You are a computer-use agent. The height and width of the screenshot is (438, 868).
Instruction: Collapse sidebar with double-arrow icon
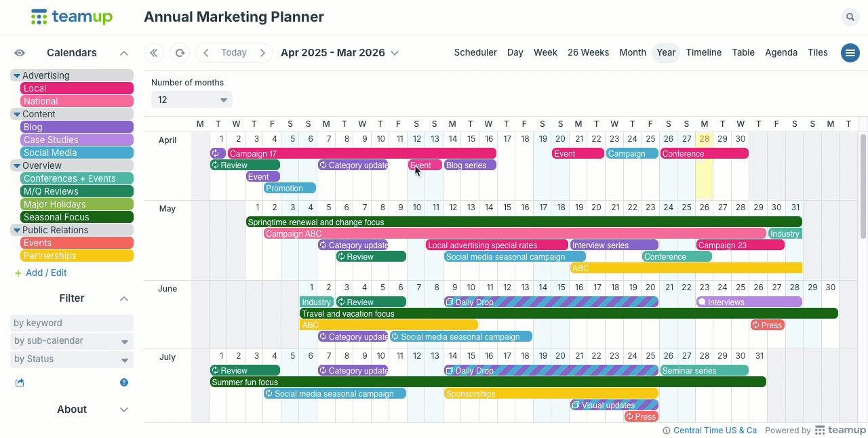coord(154,53)
